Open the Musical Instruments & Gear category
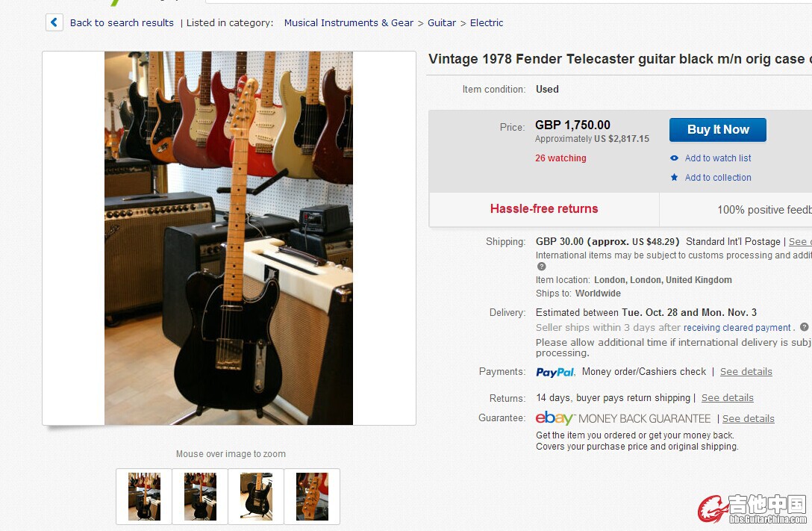812x531 pixels. (x=349, y=23)
